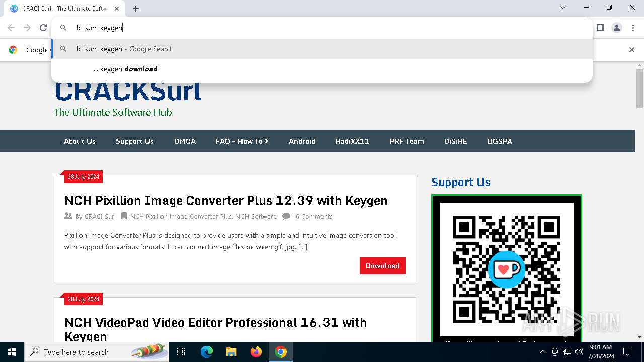This screenshot has width=644, height=362.
Task: Open the PRF Team nav link
Action: (407, 141)
